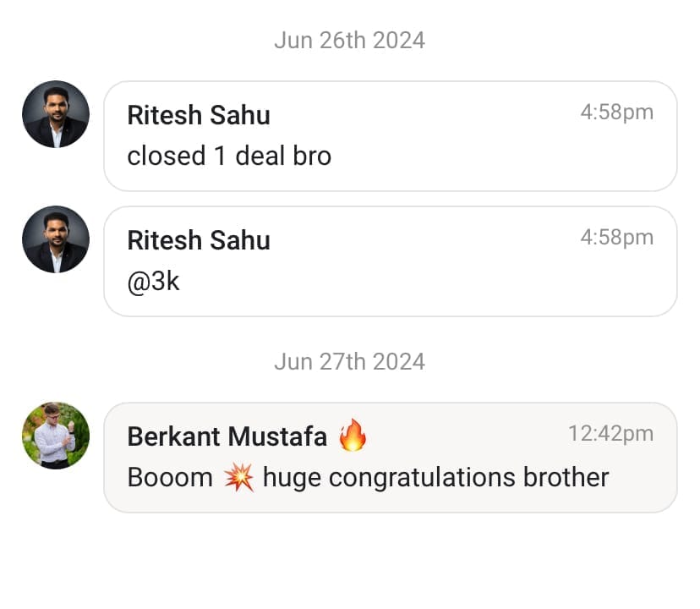Screen dimensions: 700x609
Task: Click the word "Booom" in Berkant's message
Action: click(170, 478)
